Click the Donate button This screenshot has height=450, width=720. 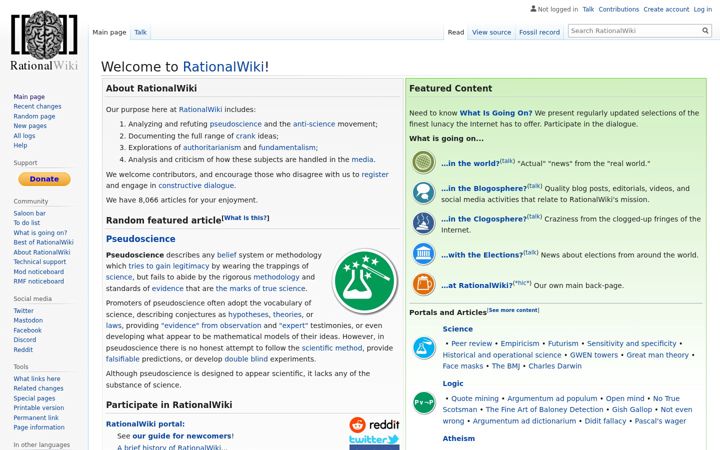pos(44,179)
